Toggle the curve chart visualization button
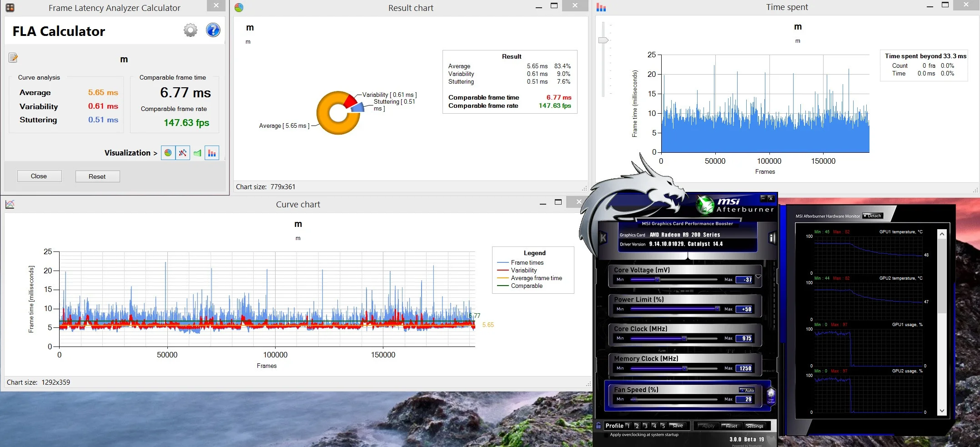This screenshot has height=447, width=980. pos(183,153)
